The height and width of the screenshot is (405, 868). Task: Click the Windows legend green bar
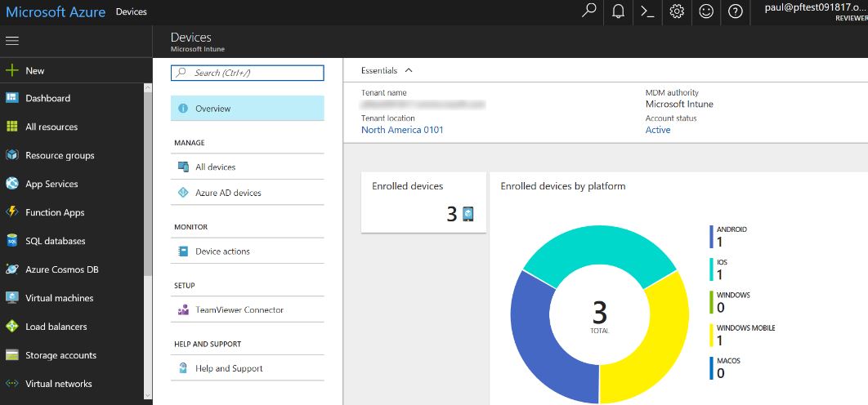pyautogui.click(x=712, y=302)
